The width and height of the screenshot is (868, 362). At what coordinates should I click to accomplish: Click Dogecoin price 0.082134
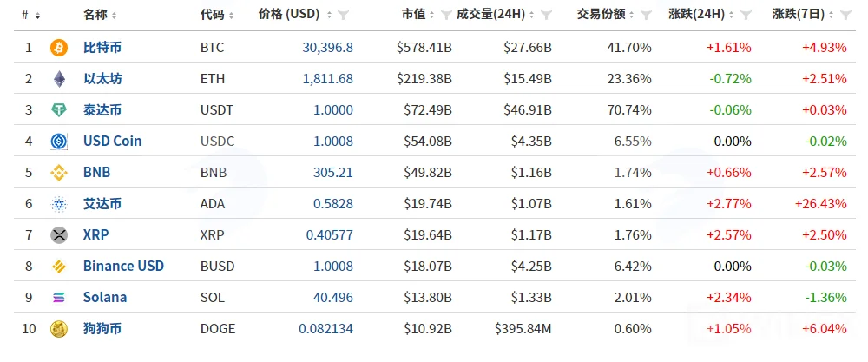click(x=326, y=329)
